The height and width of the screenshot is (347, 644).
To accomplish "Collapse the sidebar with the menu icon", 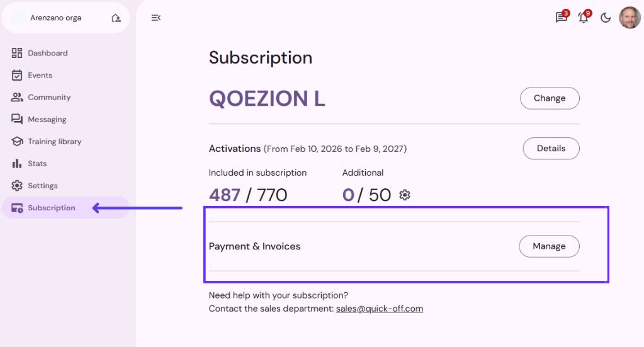I will point(156,18).
